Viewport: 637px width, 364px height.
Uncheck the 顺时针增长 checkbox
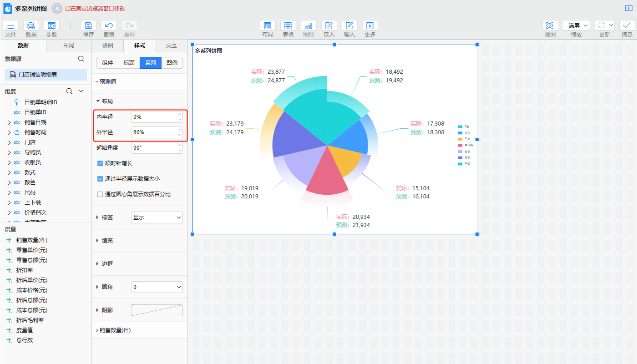click(100, 163)
